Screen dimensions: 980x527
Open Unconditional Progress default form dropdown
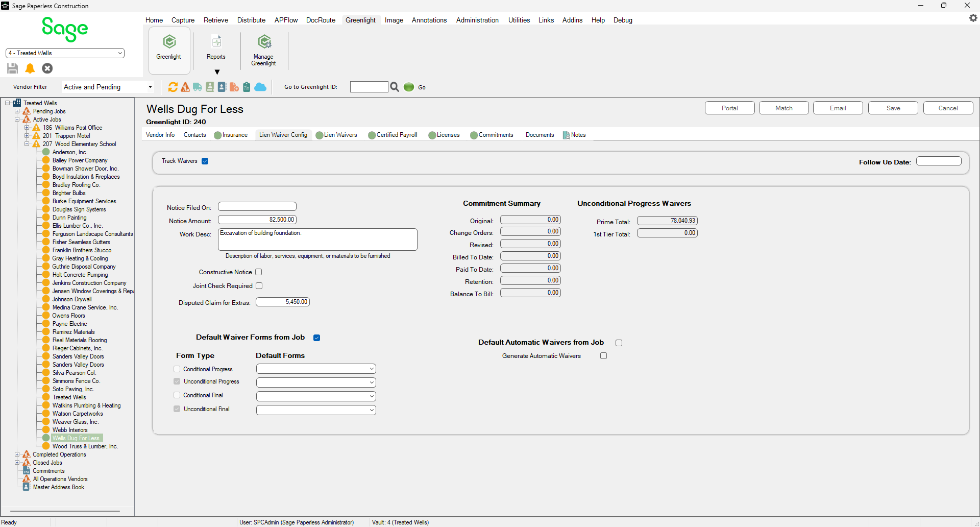tap(316, 382)
